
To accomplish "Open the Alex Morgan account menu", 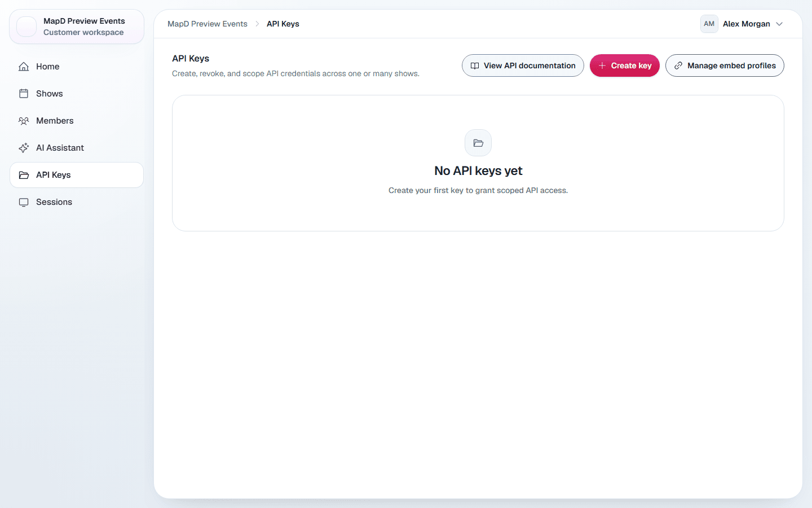I will click(742, 24).
